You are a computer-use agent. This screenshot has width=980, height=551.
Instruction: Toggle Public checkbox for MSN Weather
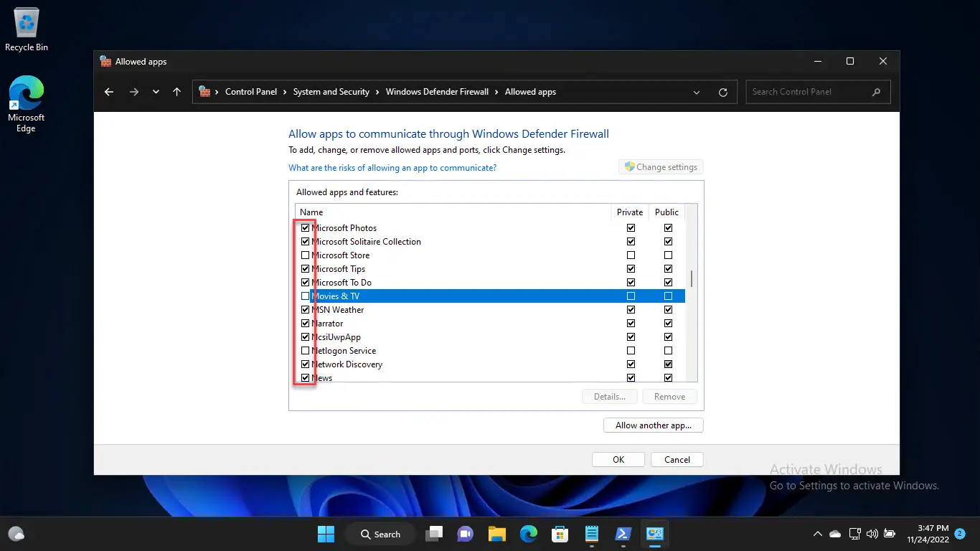click(x=668, y=310)
